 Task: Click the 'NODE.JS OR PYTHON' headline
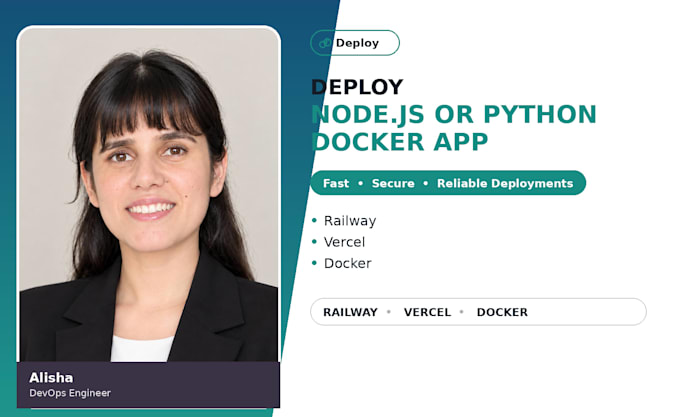pyautogui.click(x=454, y=114)
